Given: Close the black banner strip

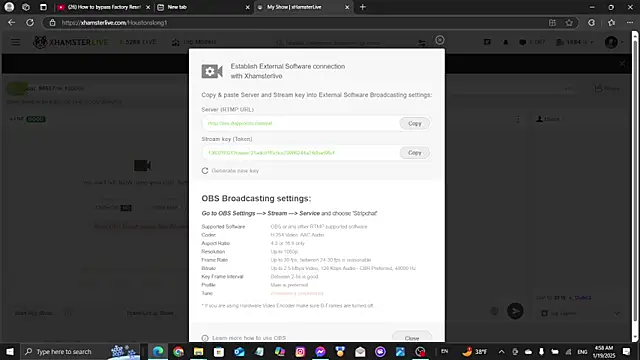Looking at the screenshot, I should (622, 64).
